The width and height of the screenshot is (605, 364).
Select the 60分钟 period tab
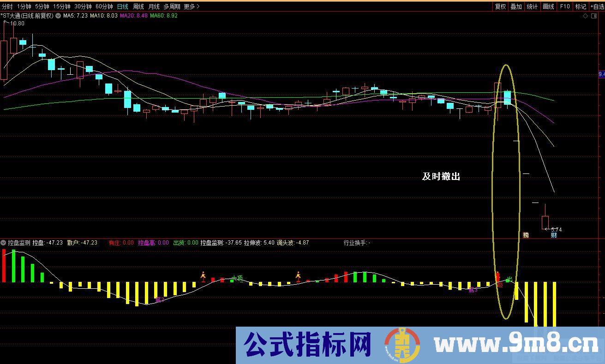104,6
